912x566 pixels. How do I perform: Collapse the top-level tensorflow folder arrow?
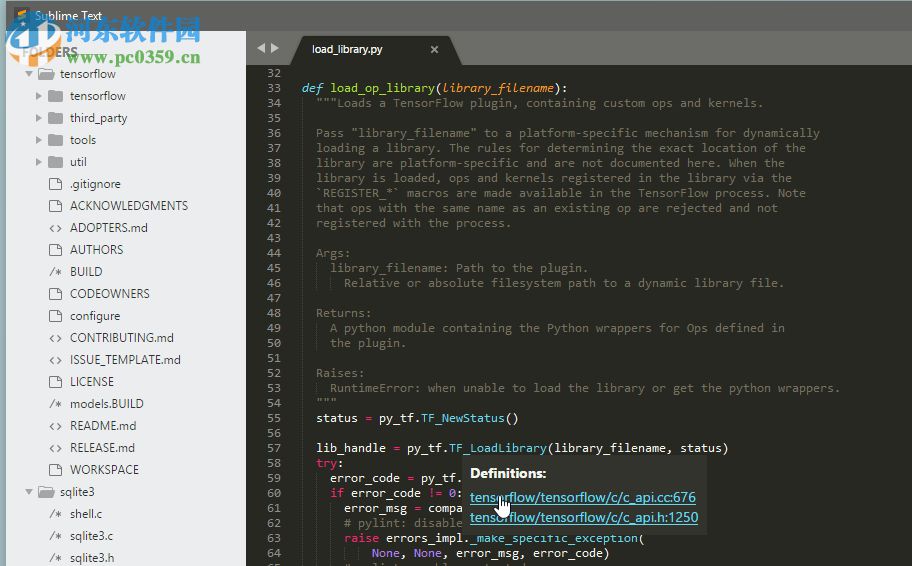28,74
